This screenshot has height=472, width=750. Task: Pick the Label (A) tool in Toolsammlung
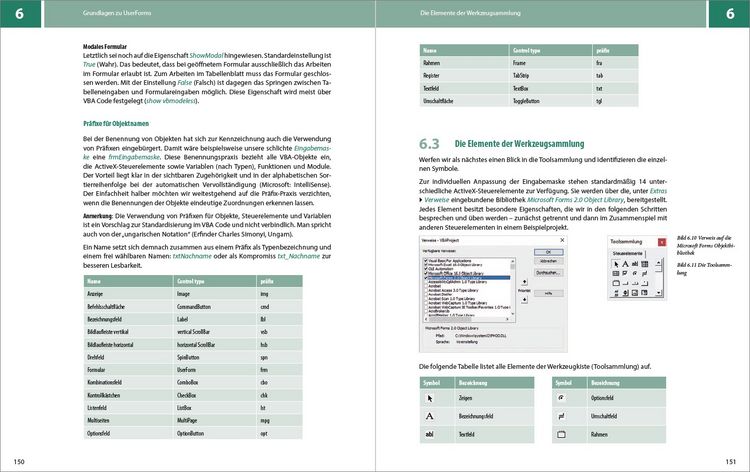click(625, 264)
